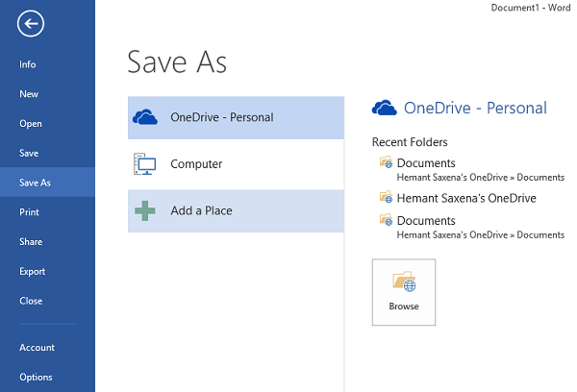Click the first Documents folder icon
The image size is (577, 392).
point(386,162)
